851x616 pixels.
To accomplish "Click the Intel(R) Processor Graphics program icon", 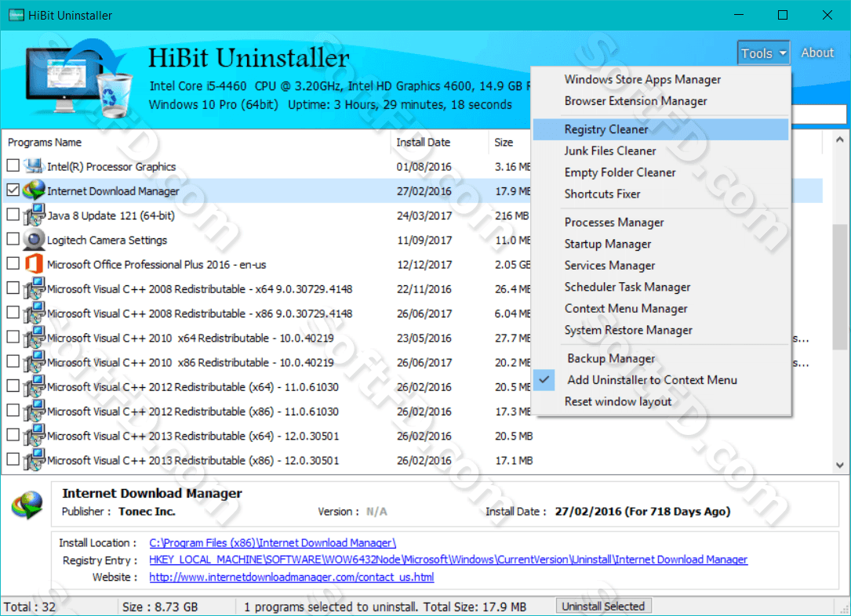I will (x=34, y=166).
